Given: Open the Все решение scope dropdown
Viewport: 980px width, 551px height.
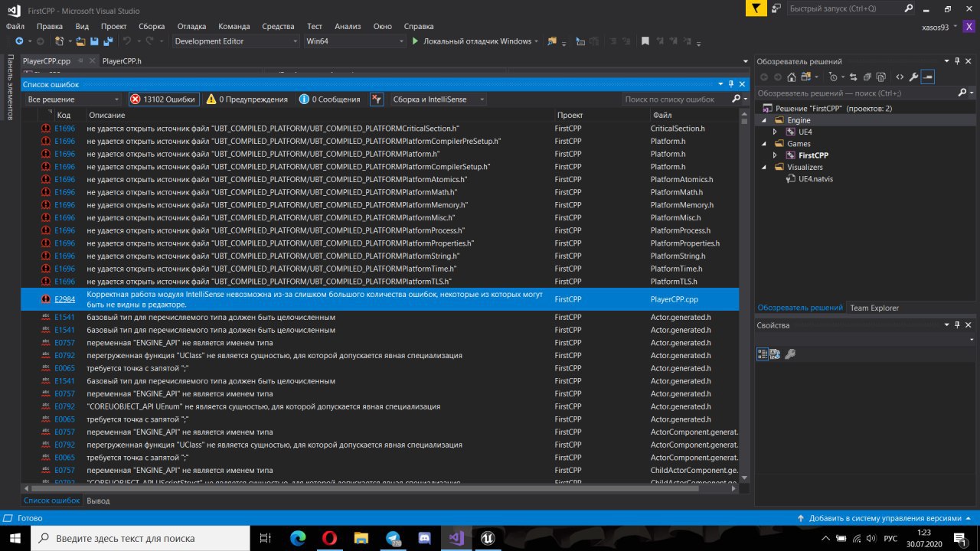Looking at the screenshot, I should click(x=73, y=99).
